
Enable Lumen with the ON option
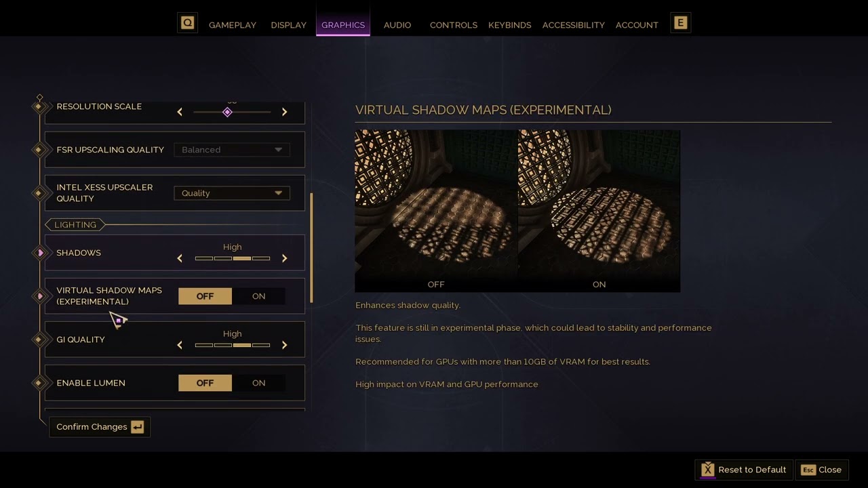(258, 383)
